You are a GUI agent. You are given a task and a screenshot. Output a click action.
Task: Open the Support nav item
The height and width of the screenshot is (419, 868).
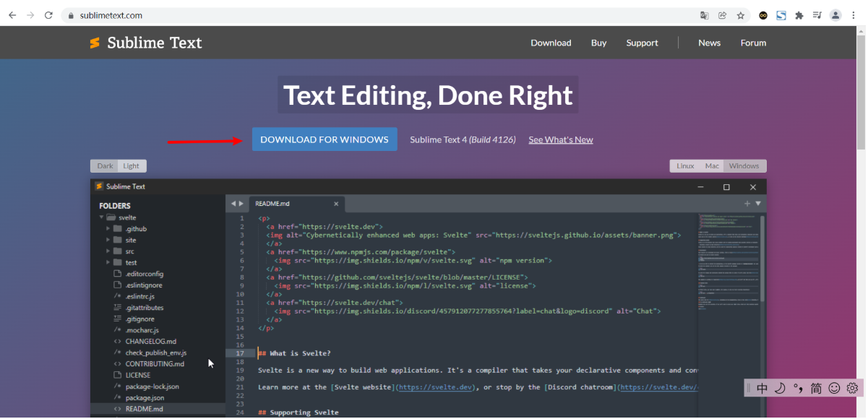tap(642, 43)
